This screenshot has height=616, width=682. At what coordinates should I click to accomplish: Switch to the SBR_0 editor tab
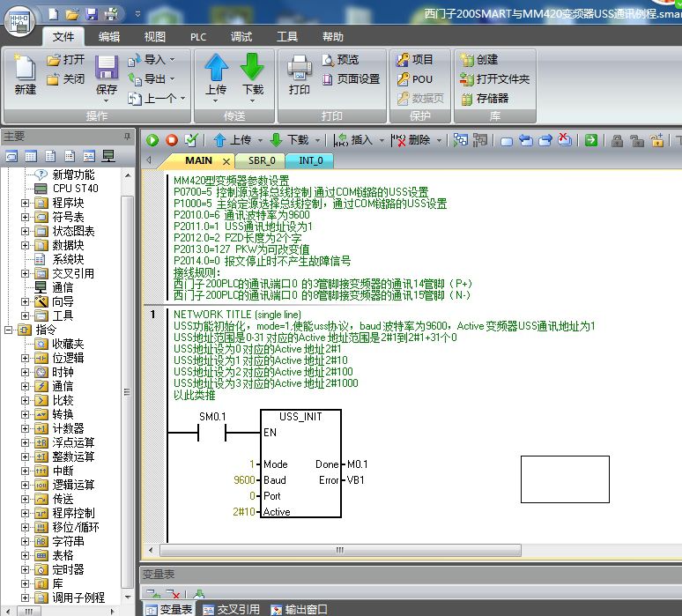pos(262,160)
